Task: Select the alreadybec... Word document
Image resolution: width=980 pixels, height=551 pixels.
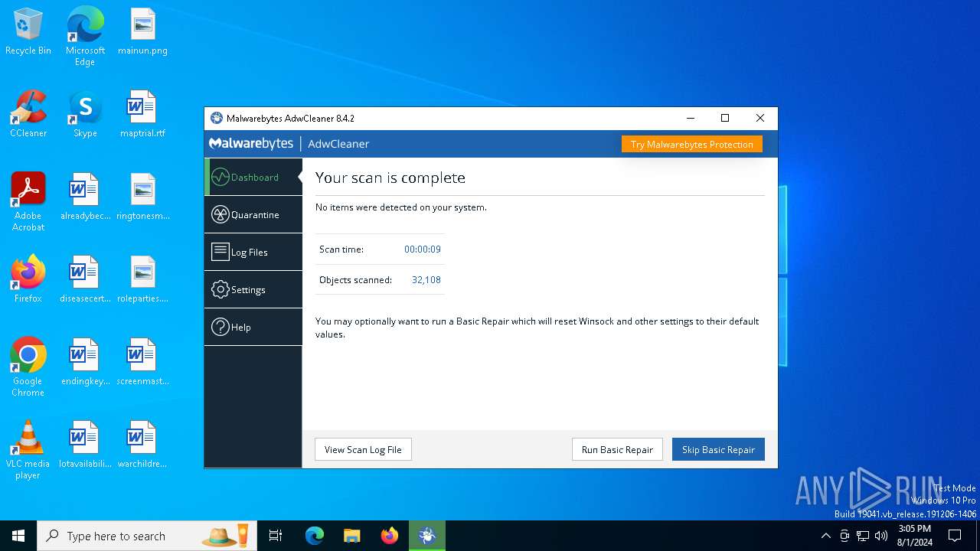Action: point(85,197)
